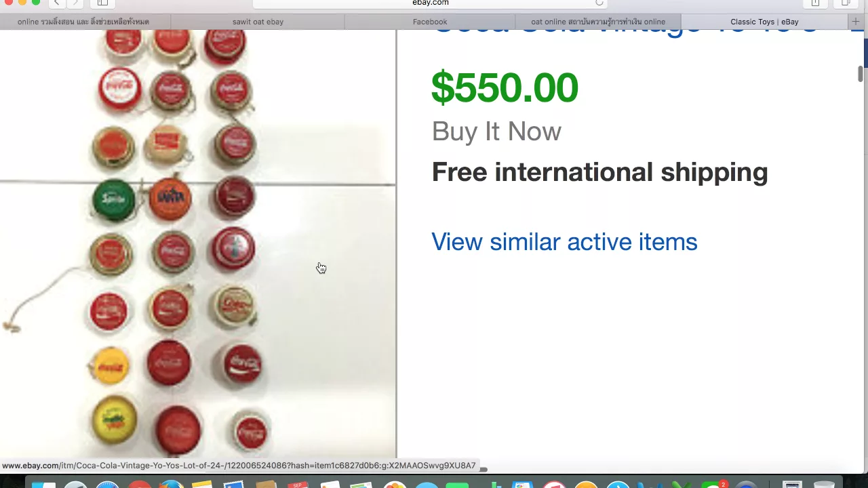Select the Classic Toys | eBay tab
Image resolution: width=868 pixels, height=488 pixels.
(764, 22)
